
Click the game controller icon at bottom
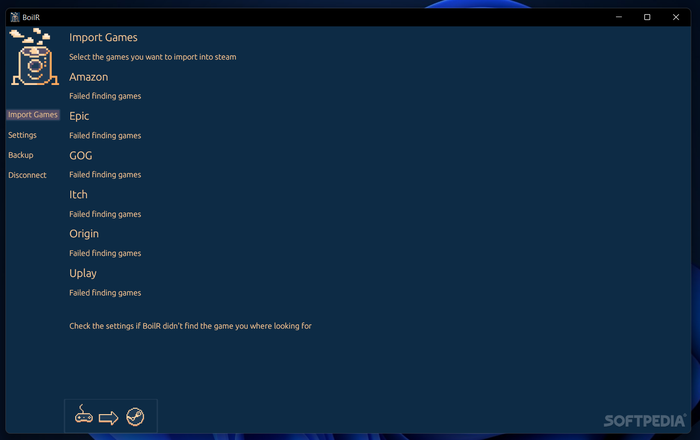(x=83, y=415)
